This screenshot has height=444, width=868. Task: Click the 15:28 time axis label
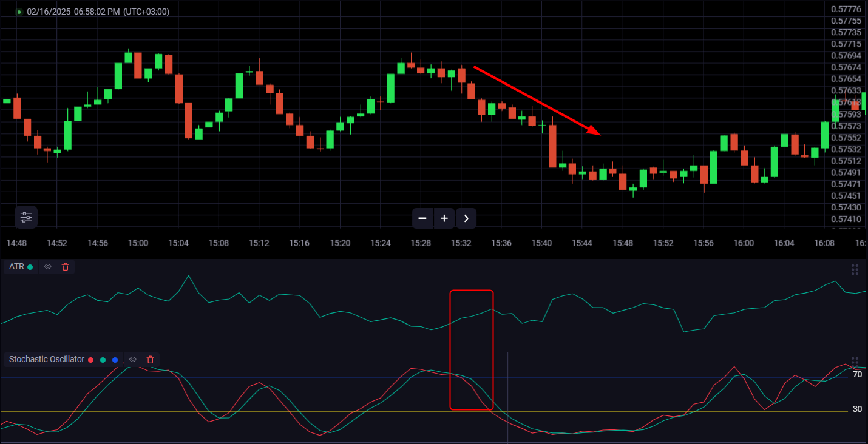tap(421, 243)
